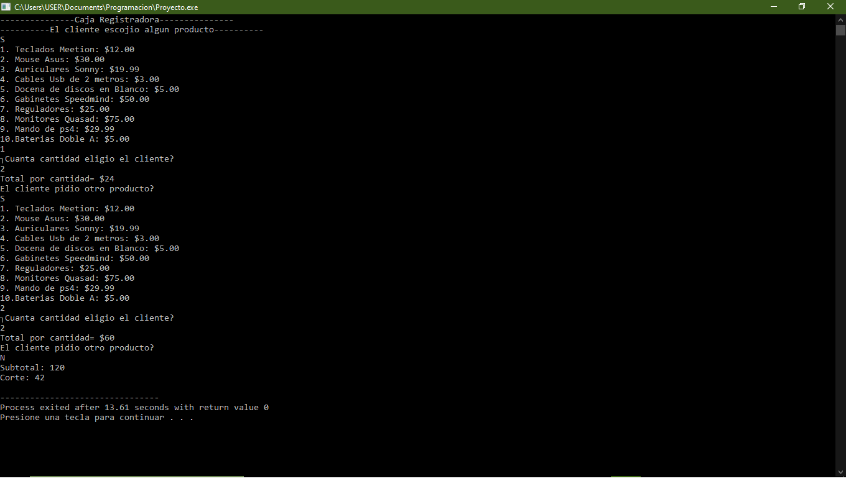This screenshot has width=846, height=504.
Task: Click the 'Total por cantidad= $24' line
Action: pyautogui.click(x=57, y=179)
